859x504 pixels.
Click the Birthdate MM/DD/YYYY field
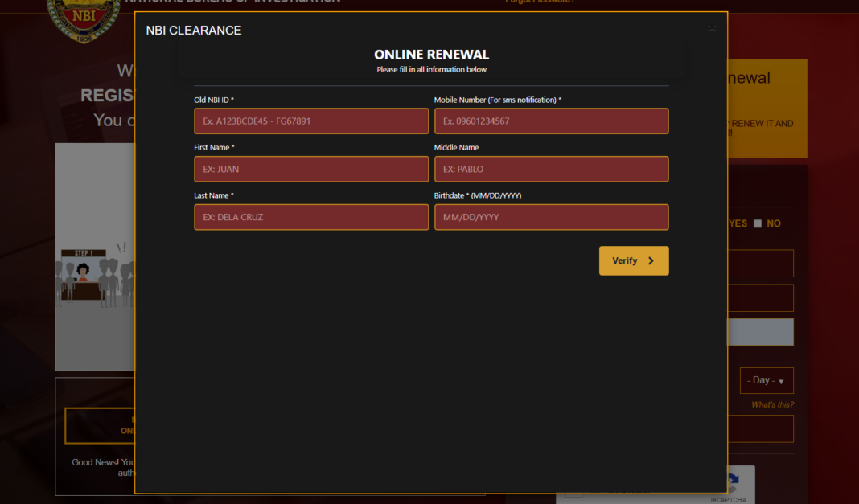(x=551, y=217)
